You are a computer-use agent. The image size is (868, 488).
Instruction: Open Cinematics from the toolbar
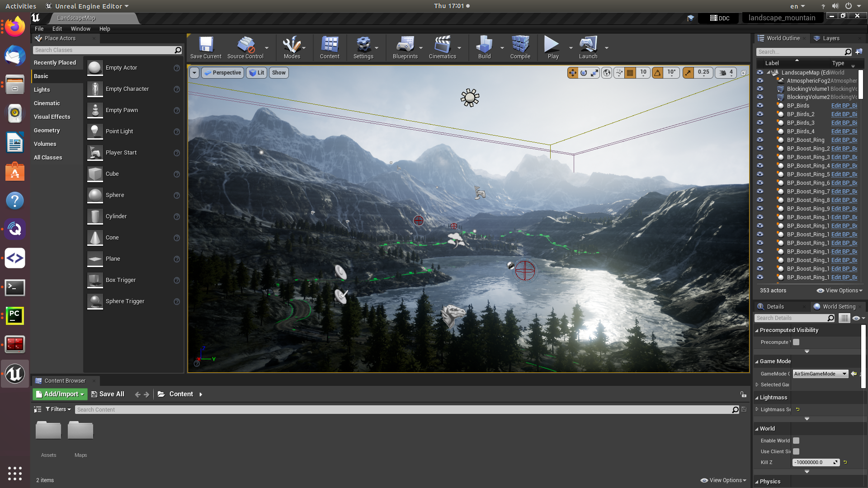click(442, 47)
